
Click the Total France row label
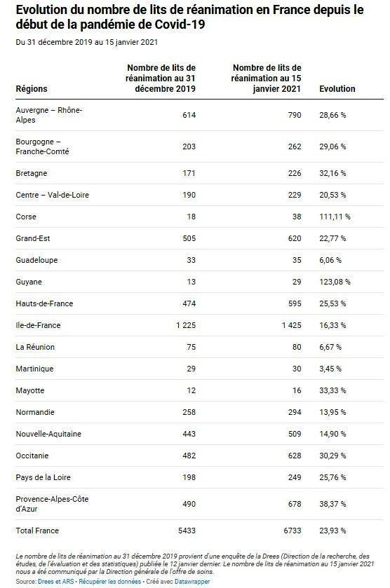37,531
